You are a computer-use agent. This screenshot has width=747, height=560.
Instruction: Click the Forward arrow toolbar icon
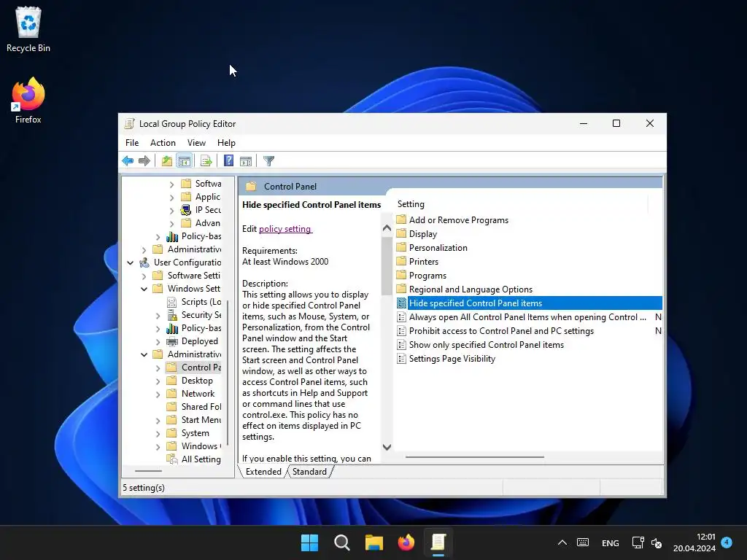tap(144, 161)
